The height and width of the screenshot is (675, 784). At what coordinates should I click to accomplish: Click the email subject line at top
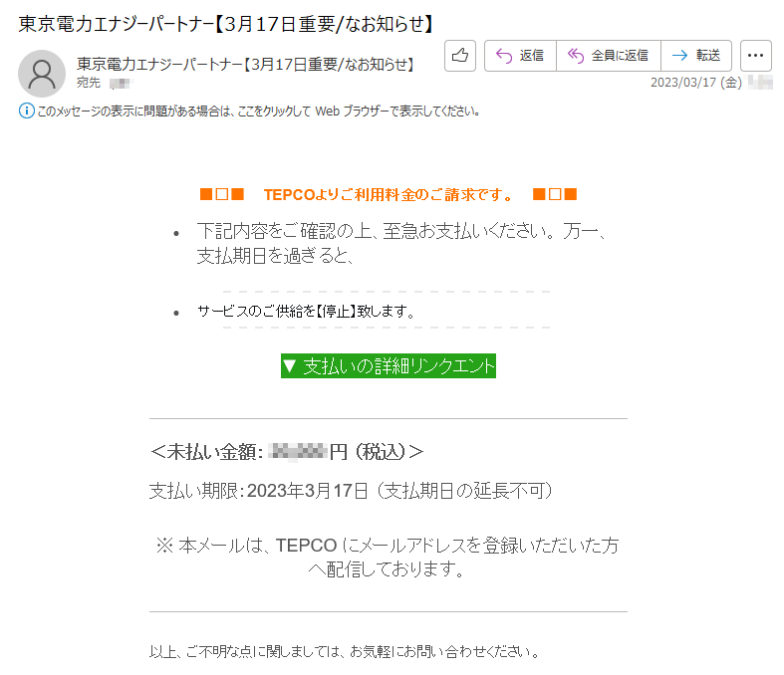coord(225,24)
